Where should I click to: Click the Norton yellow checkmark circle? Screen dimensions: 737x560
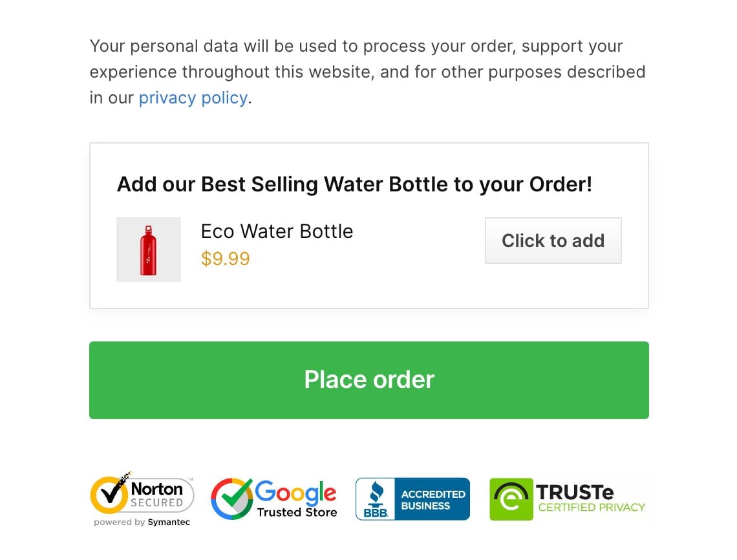(109, 493)
